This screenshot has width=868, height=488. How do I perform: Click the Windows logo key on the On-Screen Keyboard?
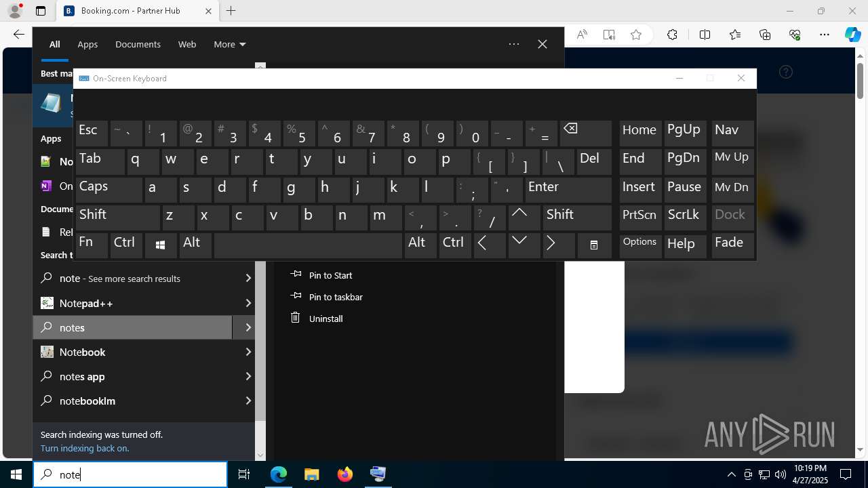[160, 245]
